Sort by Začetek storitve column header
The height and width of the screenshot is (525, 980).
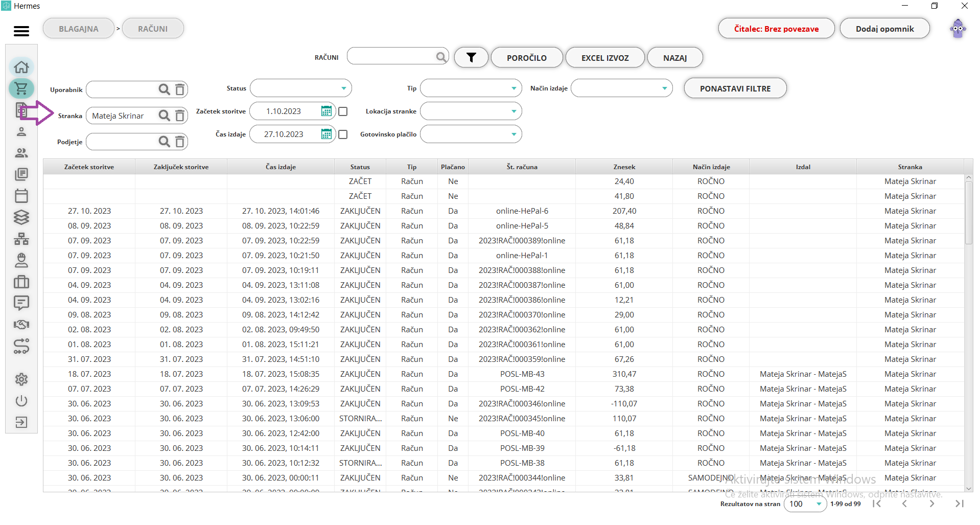(89, 167)
